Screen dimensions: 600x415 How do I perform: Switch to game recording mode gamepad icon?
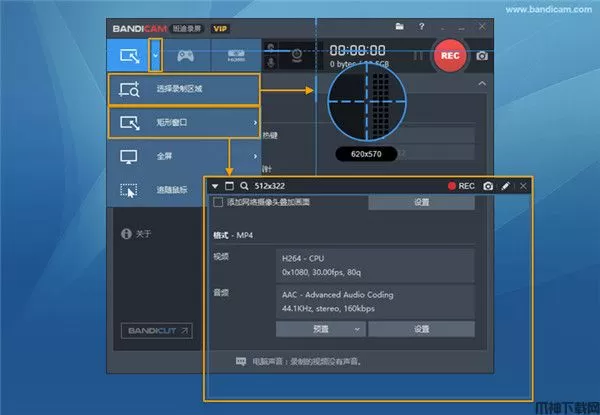(x=186, y=56)
